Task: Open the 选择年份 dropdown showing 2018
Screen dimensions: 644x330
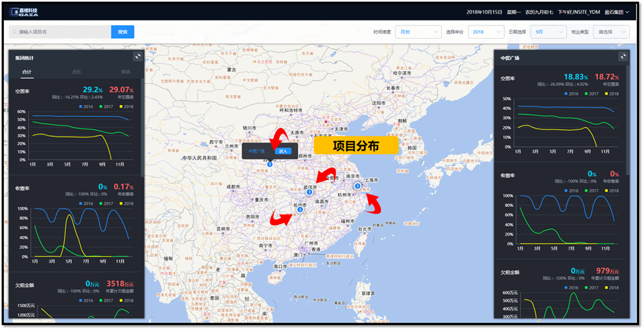Action: pyautogui.click(x=487, y=32)
